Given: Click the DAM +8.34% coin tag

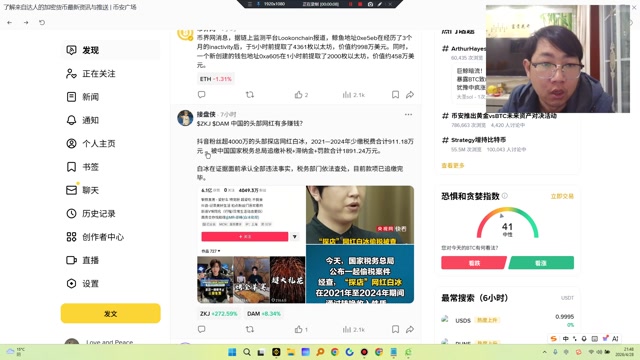Looking at the screenshot, I should 264,313.
